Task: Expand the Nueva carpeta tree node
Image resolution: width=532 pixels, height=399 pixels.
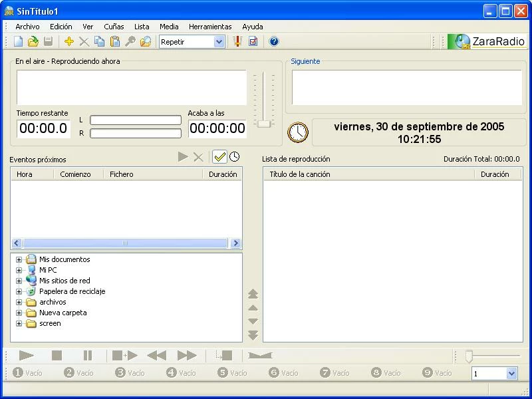Action: [19, 313]
